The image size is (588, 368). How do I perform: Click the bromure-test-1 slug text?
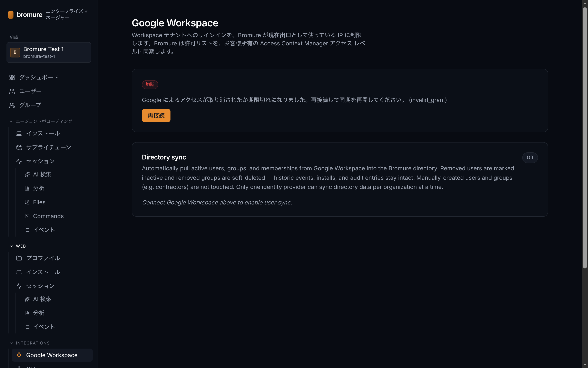point(39,56)
